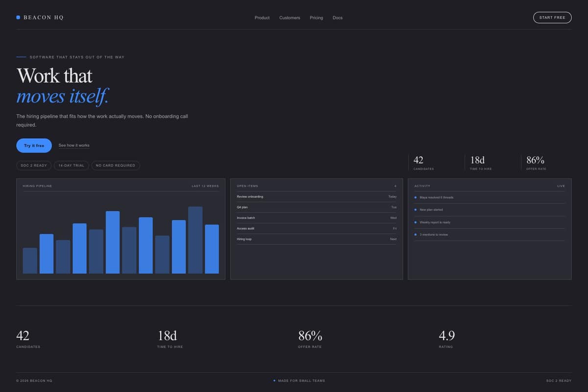
Task: Open Maya resolved 6 threads activity
Action: (490, 197)
